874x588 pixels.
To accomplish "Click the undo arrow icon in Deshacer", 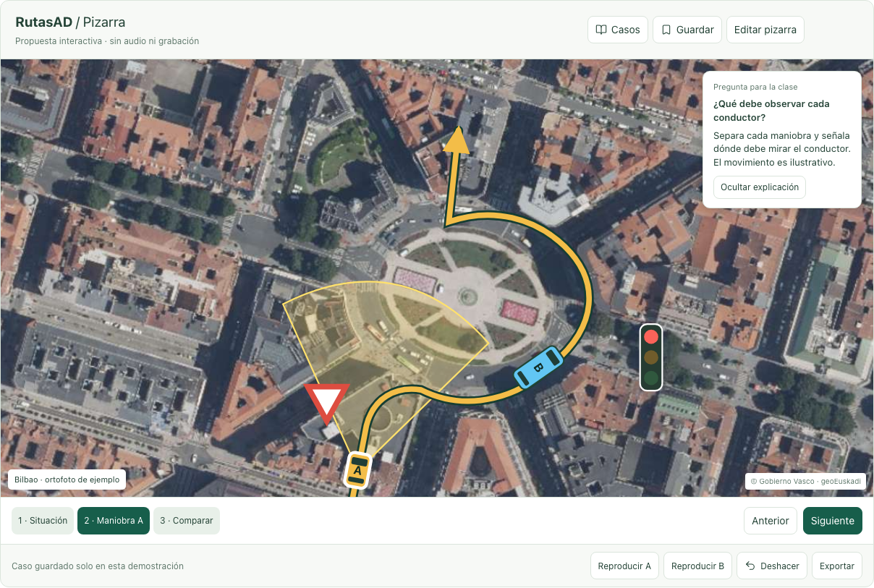I will pos(750,566).
